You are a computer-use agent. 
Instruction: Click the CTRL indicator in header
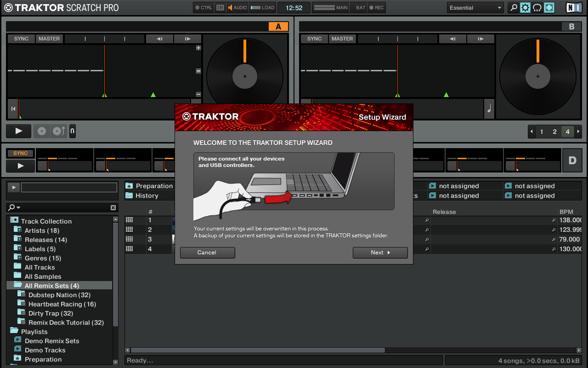pyautogui.click(x=204, y=7)
